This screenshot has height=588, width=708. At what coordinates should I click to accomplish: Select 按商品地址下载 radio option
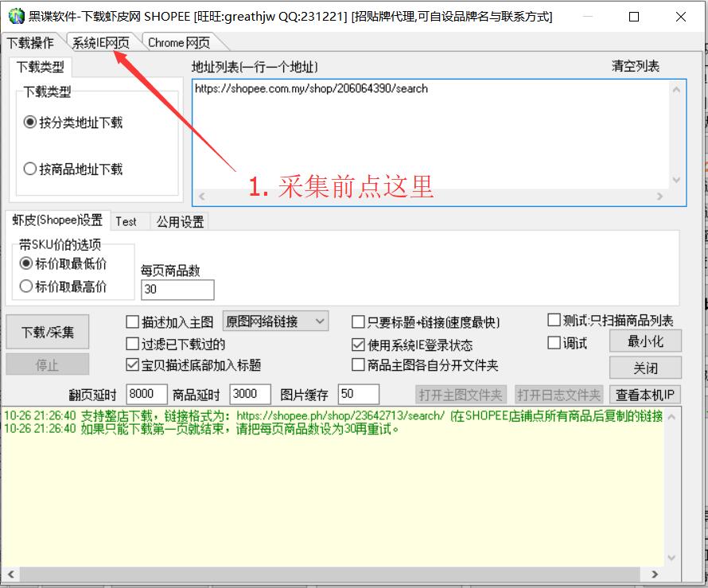(x=73, y=169)
